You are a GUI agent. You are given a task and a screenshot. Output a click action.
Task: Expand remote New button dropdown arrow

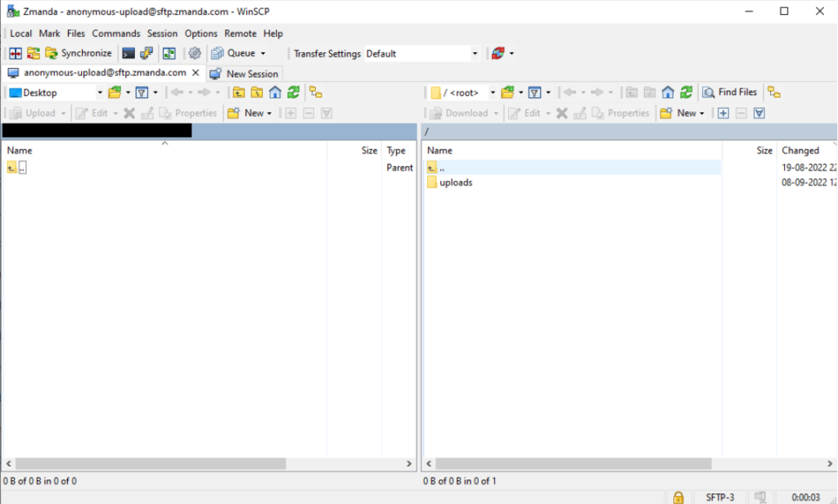tap(701, 113)
